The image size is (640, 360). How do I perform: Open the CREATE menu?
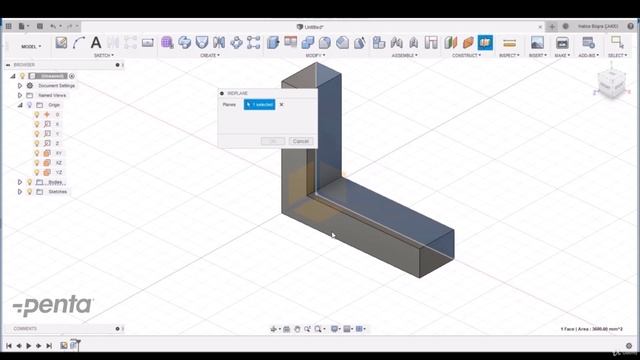coord(210,55)
